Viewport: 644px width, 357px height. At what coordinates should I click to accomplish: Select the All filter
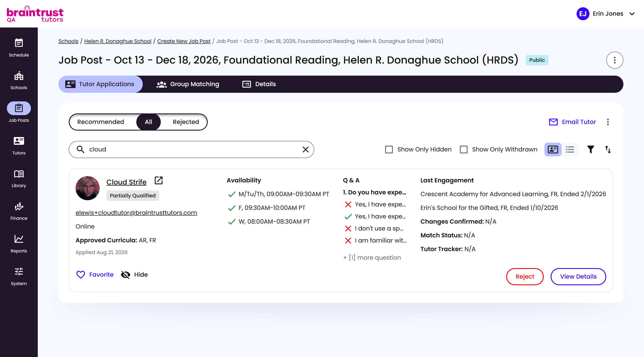148,122
